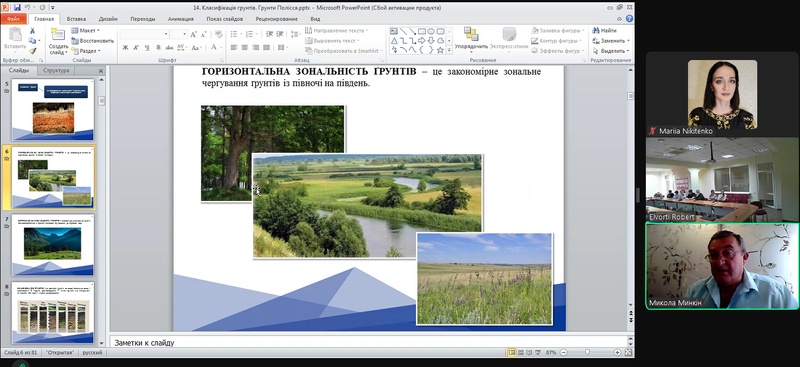Apply Format Painter brush

pos(33,51)
